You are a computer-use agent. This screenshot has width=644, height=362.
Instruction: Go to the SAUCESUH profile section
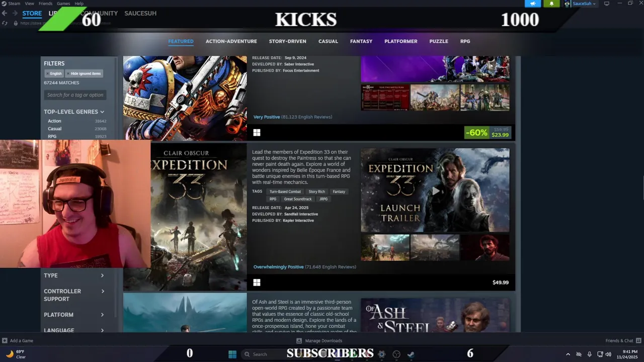140,13
